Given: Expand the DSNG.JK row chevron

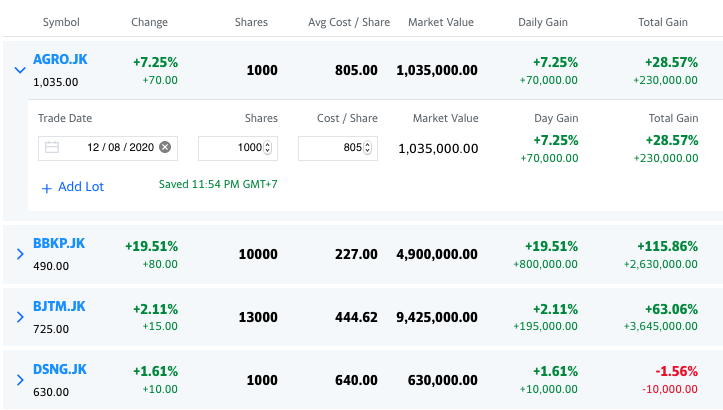Looking at the screenshot, I should tap(19, 380).
